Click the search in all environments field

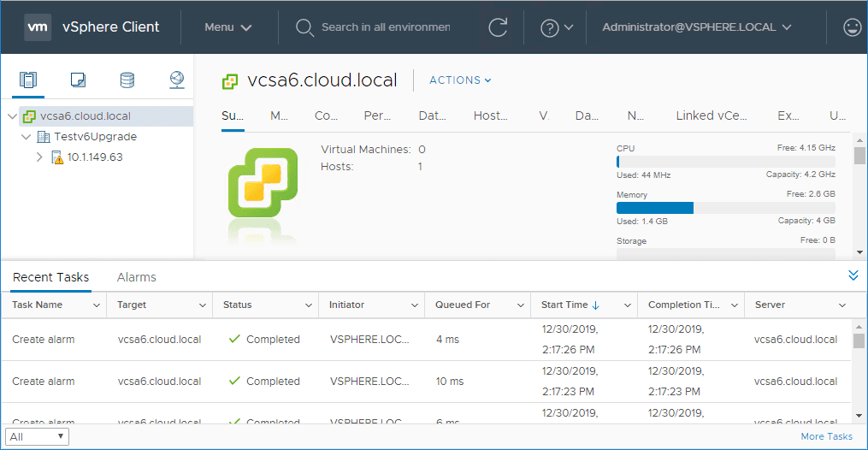(x=384, y=27)
